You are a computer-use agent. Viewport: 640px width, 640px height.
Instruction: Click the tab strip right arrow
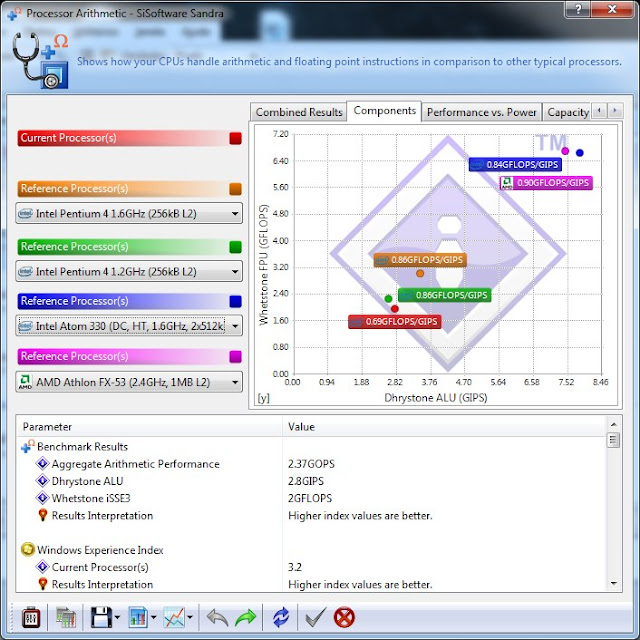coord(615,111)
